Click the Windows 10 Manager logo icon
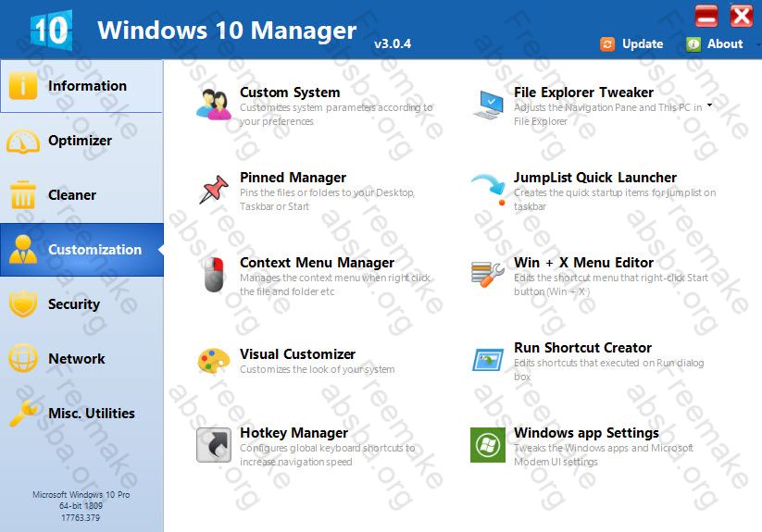 (x=52, y=30)
